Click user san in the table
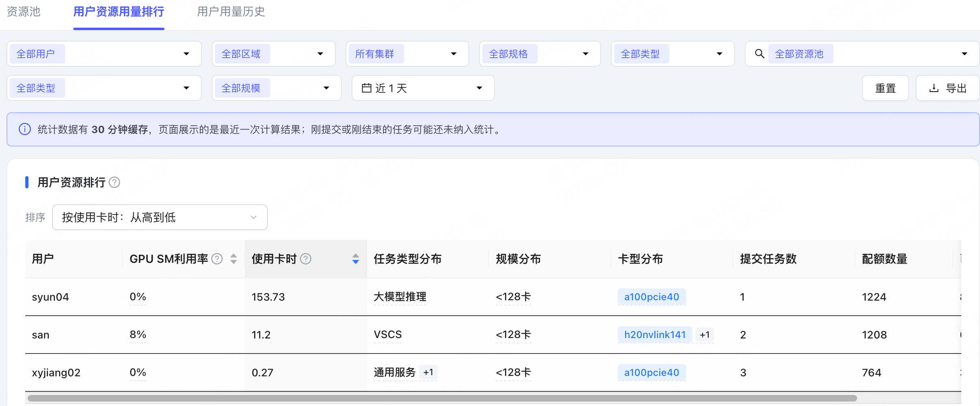The width and height of the screenshot is (980, 406). pos(41,335)
